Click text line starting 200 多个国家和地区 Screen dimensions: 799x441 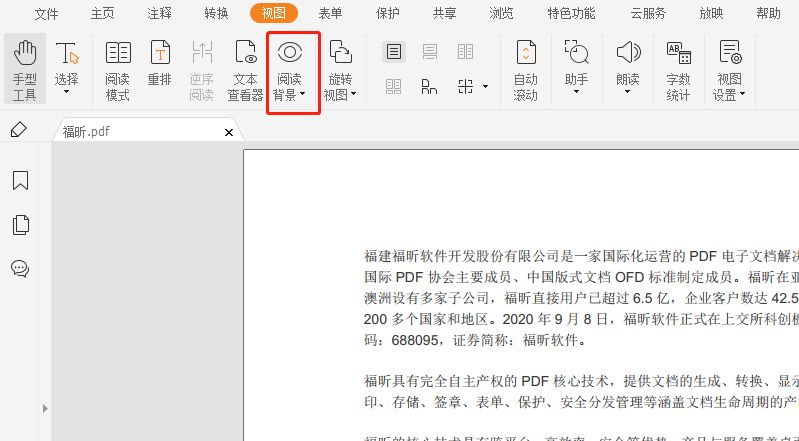pos(581,319)
